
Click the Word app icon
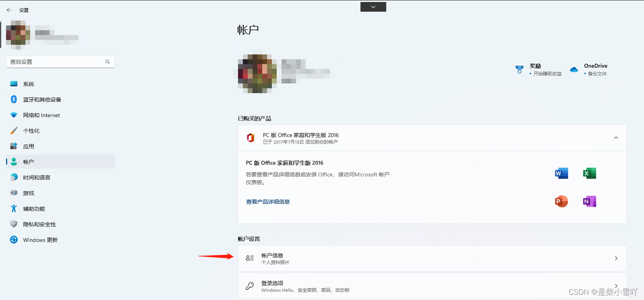pos(561,173)
